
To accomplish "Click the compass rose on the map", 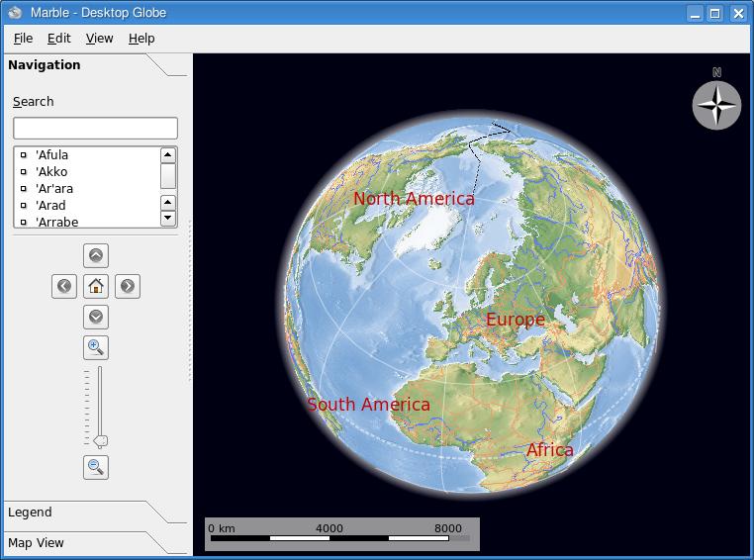I will pos(716,105).
